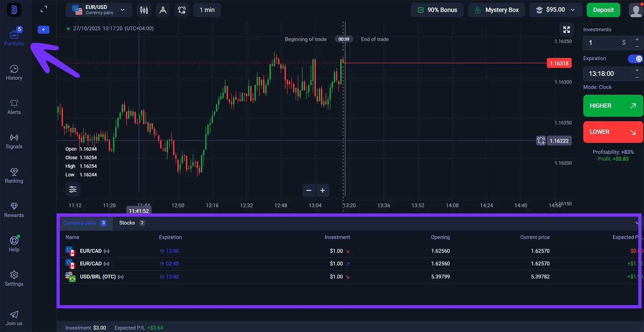Open trade History from the sidebar
This screenshot has width=644, height=332.
(14, 72)
